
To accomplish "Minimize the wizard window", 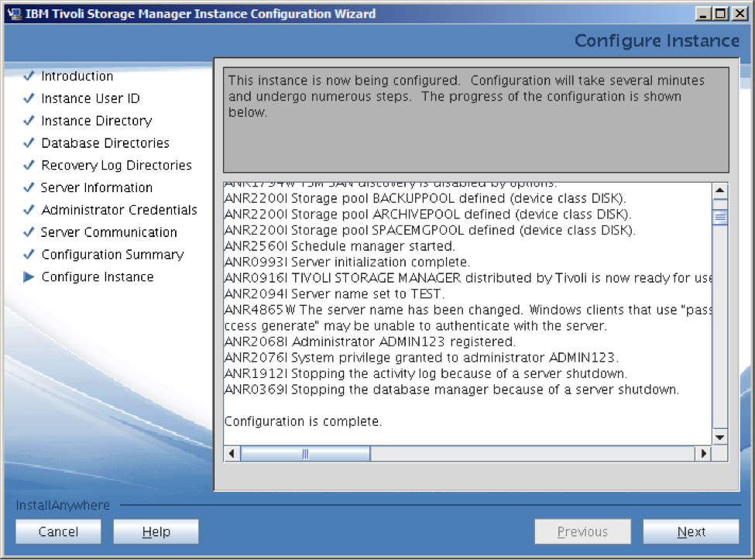I will pyautogui.click(x=703, y=14).
